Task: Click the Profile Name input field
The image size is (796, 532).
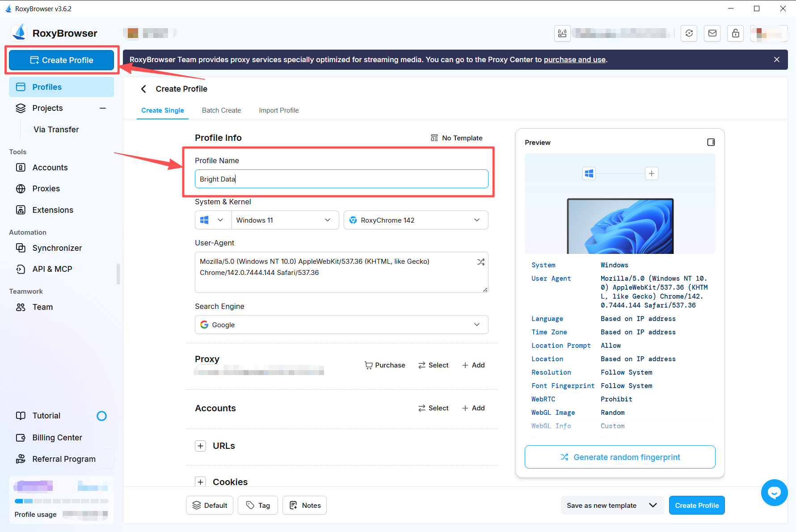Action: coord(341,179)
